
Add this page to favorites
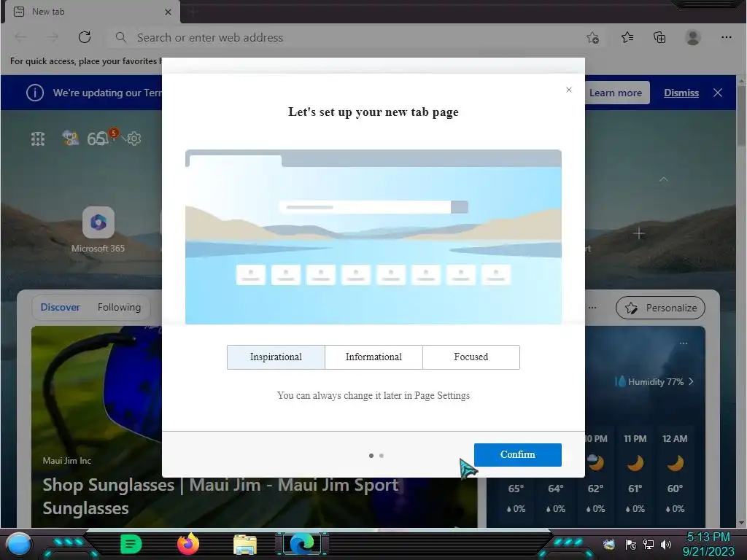592,38
